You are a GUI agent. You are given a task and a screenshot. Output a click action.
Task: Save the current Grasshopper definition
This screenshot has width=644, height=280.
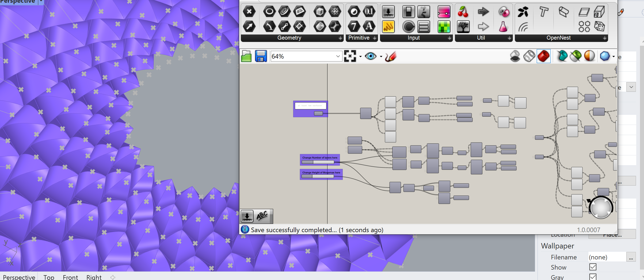pos(261,56)
